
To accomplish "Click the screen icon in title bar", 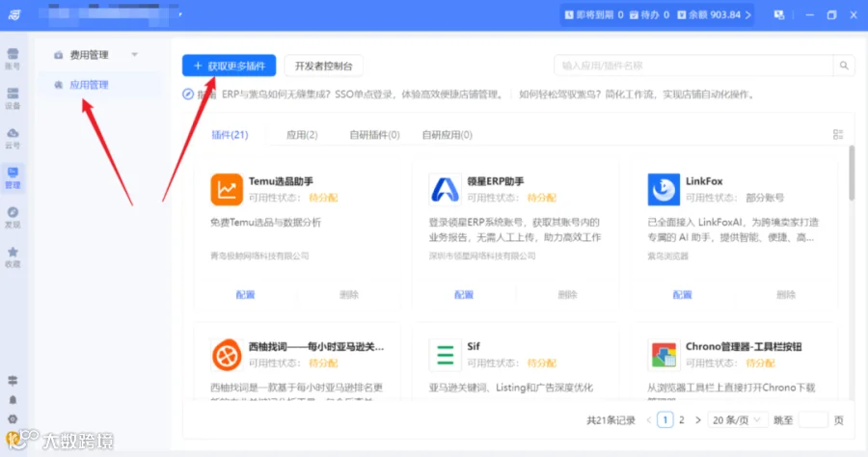I will pyautogui.click(x=779, y=14).
